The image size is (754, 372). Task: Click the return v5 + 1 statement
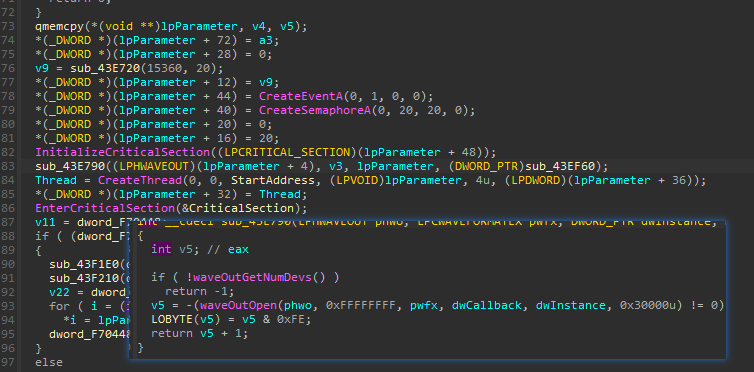tap(200, 333)
